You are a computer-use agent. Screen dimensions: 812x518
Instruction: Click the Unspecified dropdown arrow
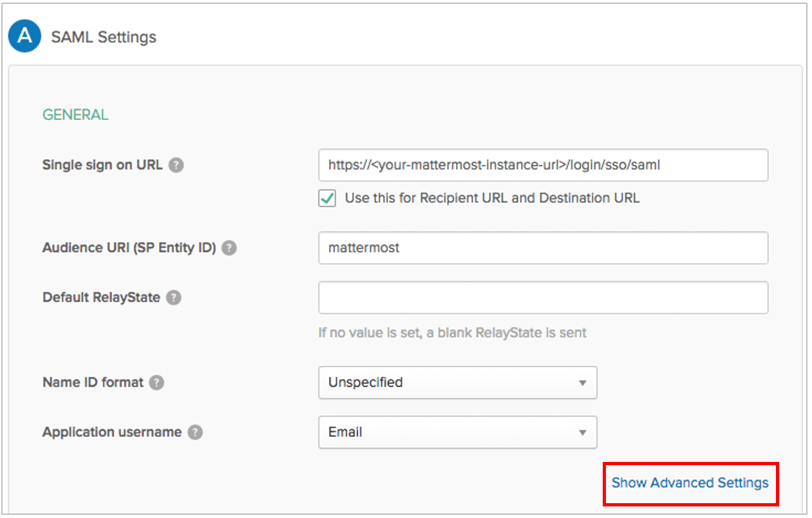pyautogui.click(x=583, y=382)
